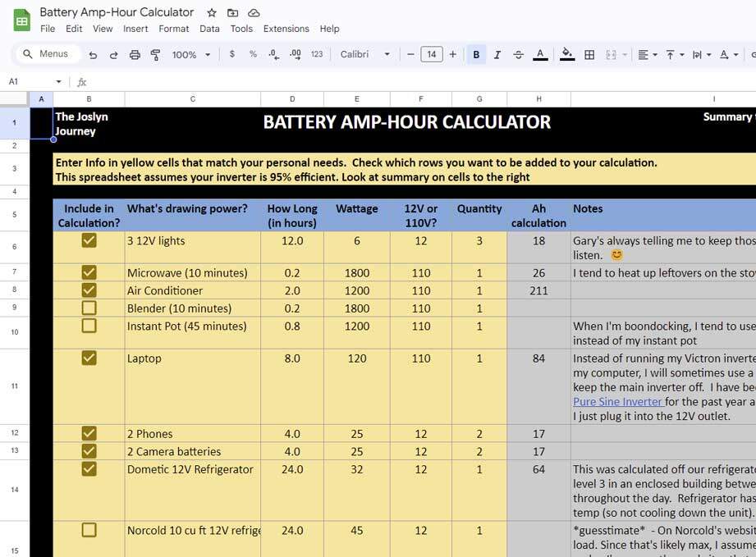Image resolution: width=756 pixels, height=557 pixels.
Task: Star the Battery Amp-Hour Calculator document
Action: [x=211, y=13]
